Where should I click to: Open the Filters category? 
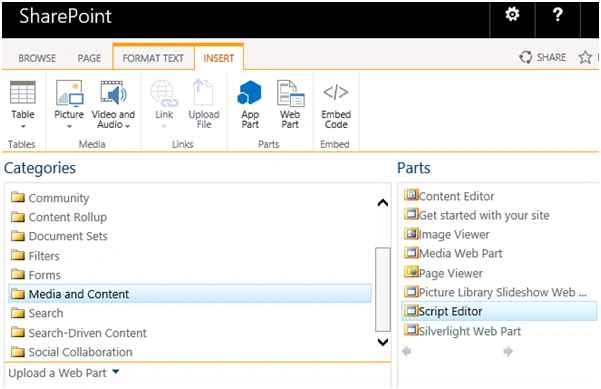point(35,256)
